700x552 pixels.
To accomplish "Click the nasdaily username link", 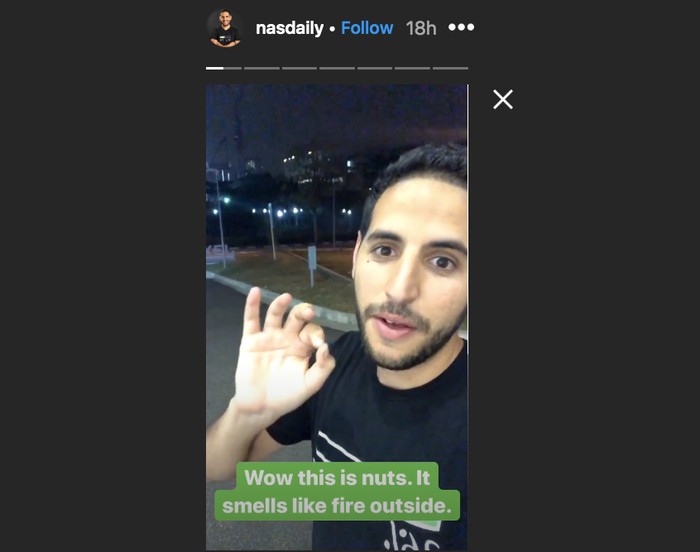I will click(289, 28).
